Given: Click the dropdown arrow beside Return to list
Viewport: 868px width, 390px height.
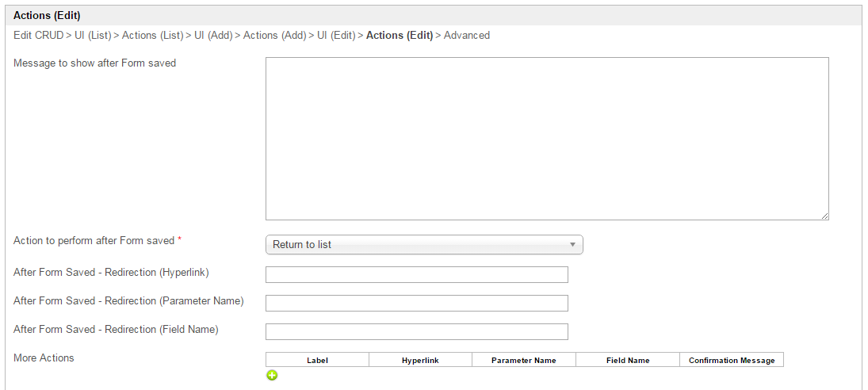Looking at the screenshot, I should coord(572,245).
